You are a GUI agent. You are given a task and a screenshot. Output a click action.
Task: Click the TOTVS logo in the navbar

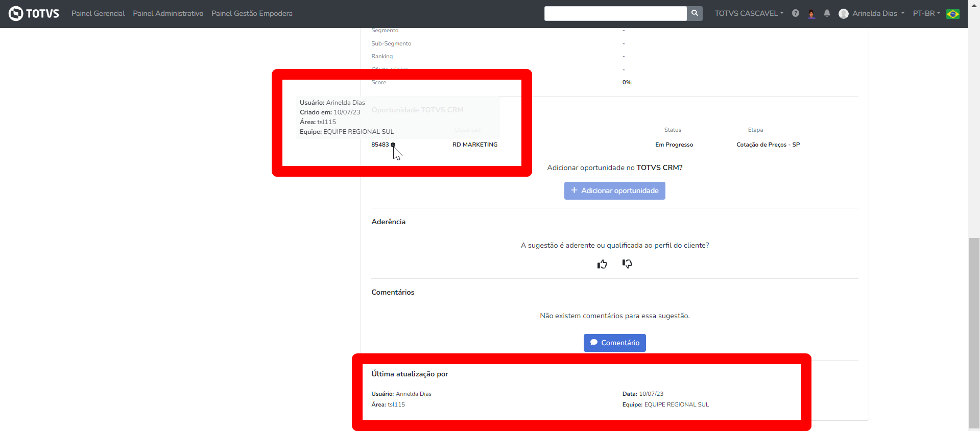click(34, 13)
